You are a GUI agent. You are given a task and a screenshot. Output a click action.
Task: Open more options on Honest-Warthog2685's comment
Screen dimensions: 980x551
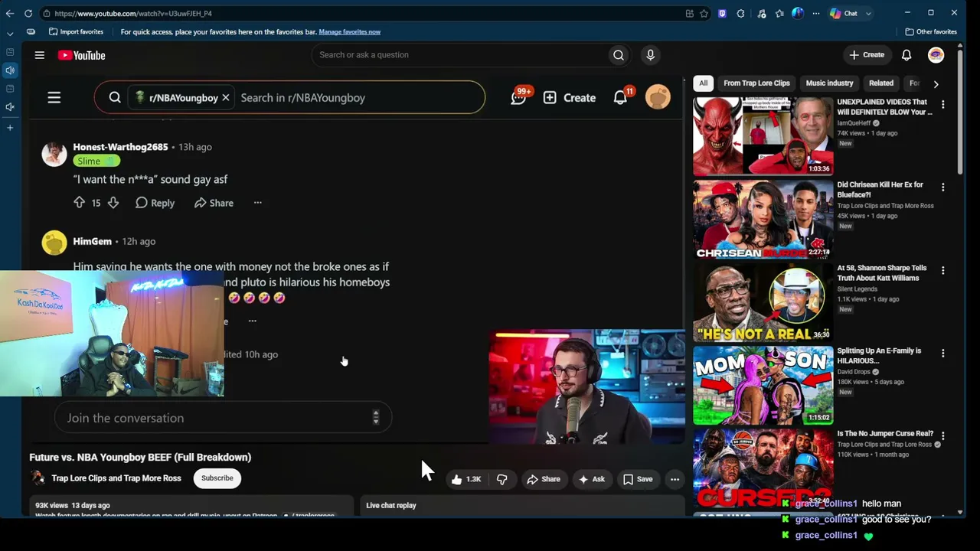pos(258,203)
